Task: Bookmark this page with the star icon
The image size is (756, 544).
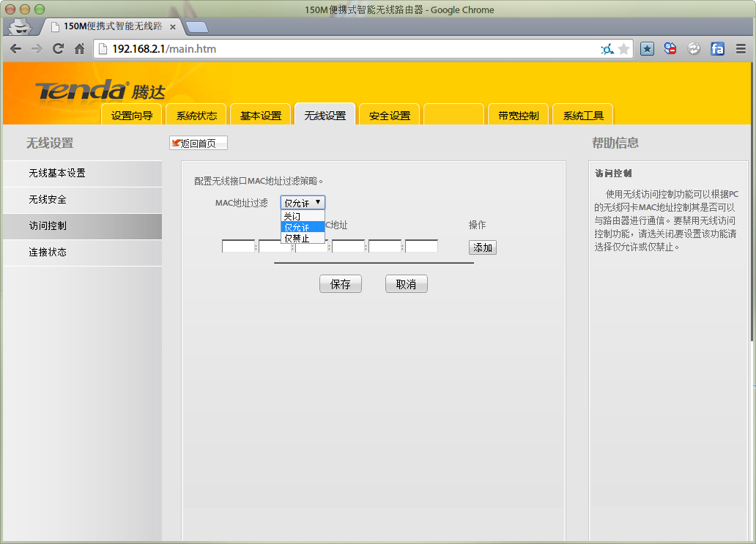Action: [x=624, y=48]
